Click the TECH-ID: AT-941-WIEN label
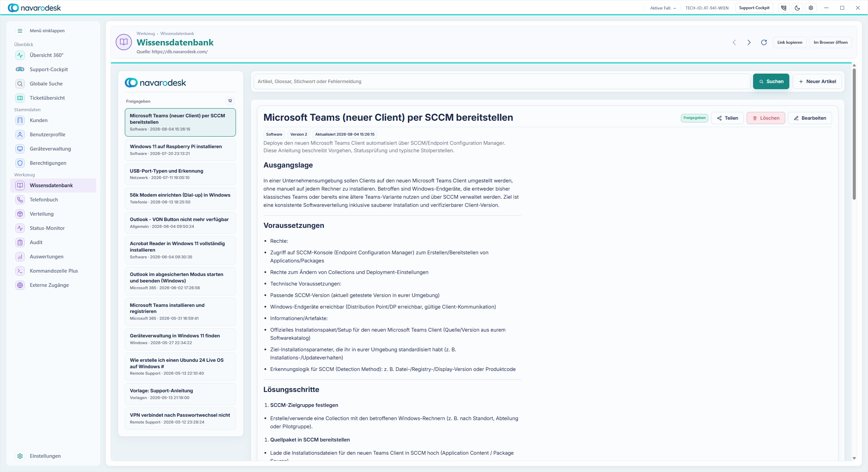868x472 pixels. 707,8
